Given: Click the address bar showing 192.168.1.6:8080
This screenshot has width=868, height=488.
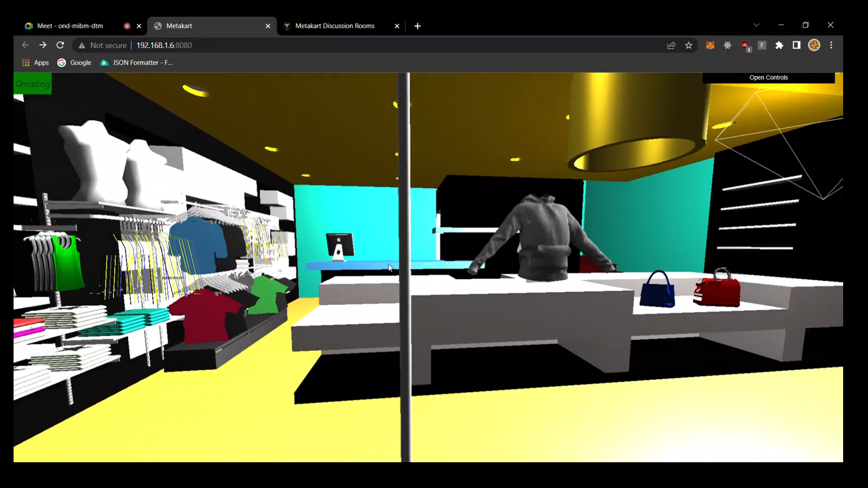Looking at the screenshot, I should [x=362, y=45].
